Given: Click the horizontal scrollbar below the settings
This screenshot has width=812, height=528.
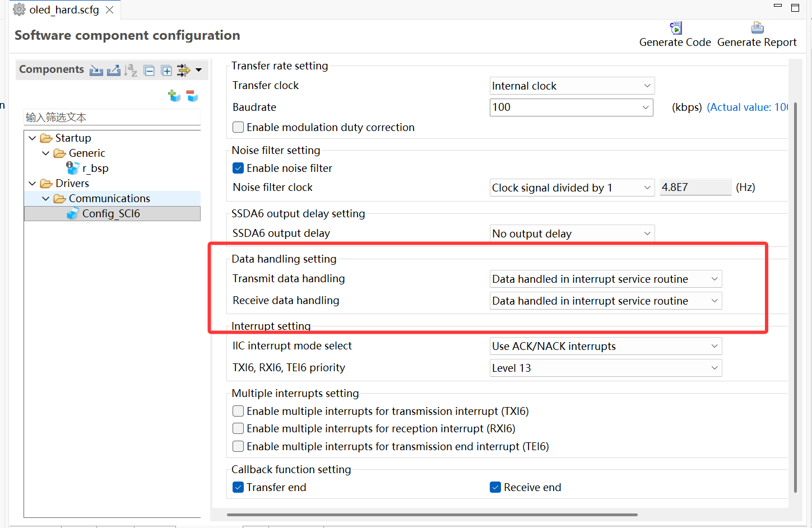Looking at the screenshot, I should point(432,515).
